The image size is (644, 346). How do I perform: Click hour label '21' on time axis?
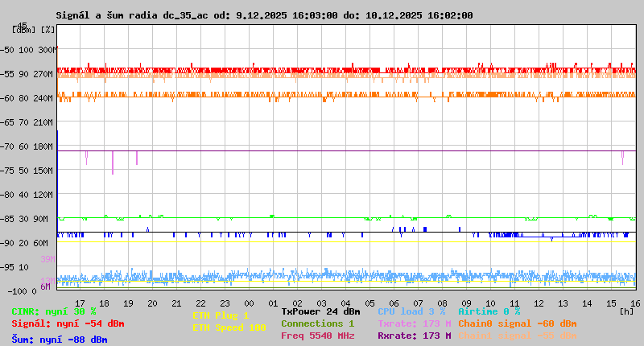(x=176, y=303)
